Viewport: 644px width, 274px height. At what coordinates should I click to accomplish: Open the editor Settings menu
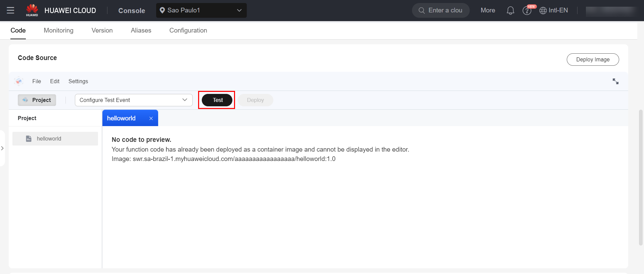[78, 81]
